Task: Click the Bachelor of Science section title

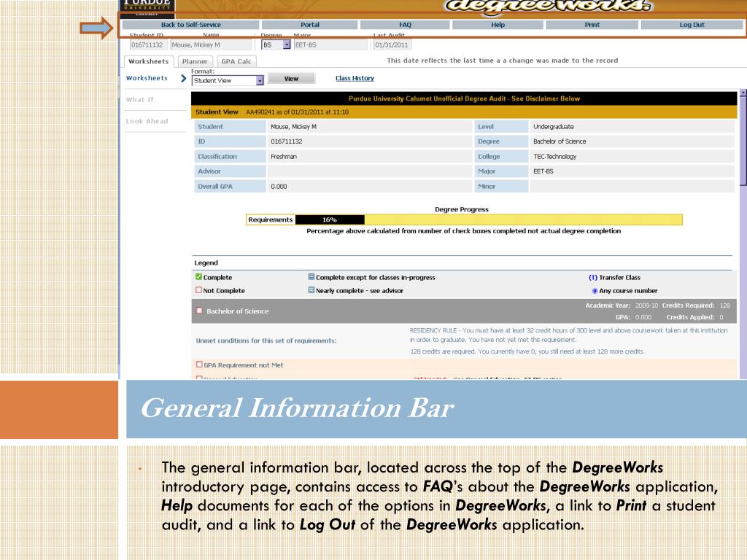Action: point(237,311)
